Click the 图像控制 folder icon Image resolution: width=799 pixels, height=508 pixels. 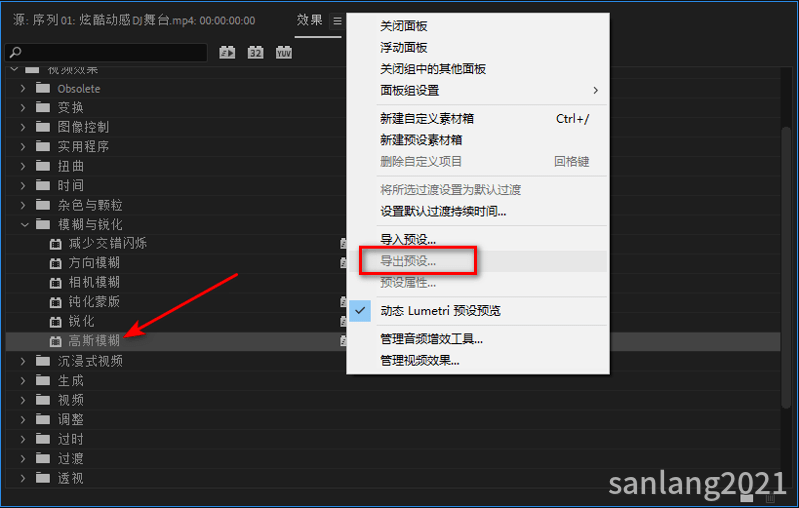click(43, 127)
